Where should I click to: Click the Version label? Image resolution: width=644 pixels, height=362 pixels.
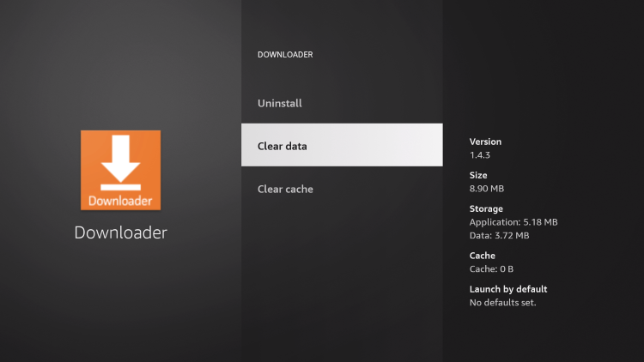[485, 142]
